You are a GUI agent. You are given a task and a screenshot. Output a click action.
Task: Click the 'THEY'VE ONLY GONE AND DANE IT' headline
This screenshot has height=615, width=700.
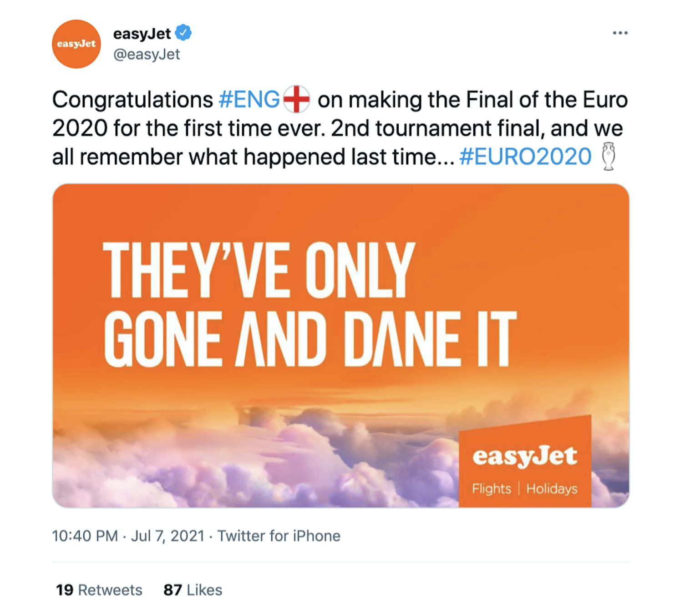coord(310,304)
